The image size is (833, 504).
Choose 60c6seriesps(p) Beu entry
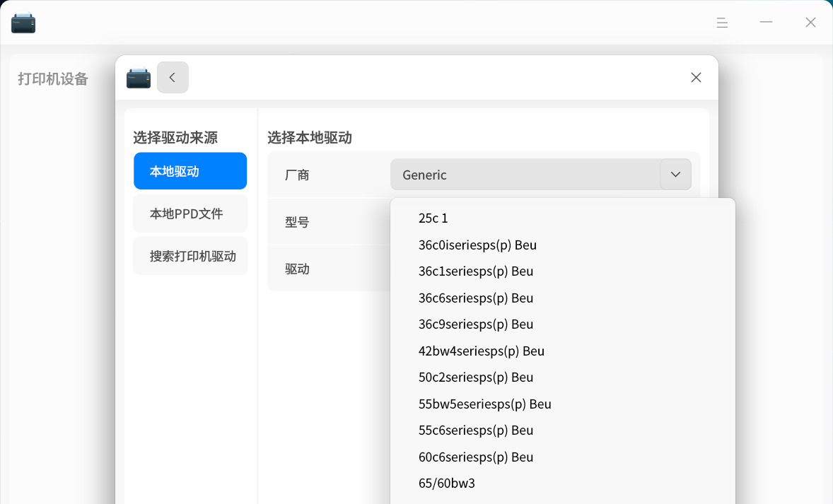pyautogui.click(x=563, y=457)
